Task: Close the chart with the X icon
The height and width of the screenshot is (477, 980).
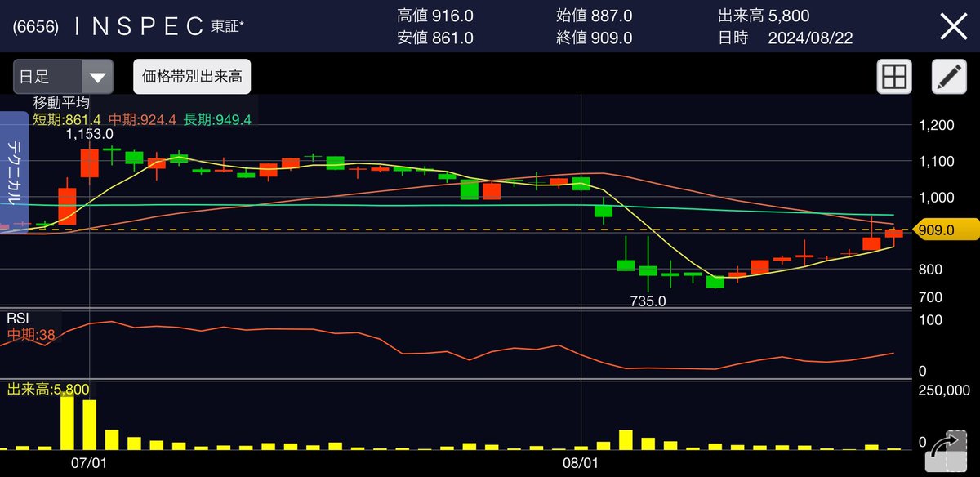Action: click(953, 27)
